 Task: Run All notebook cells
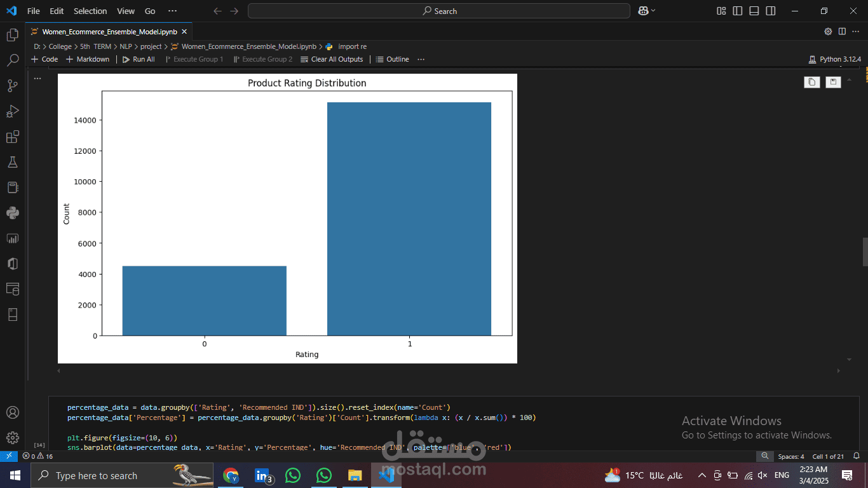click(138, 59)
